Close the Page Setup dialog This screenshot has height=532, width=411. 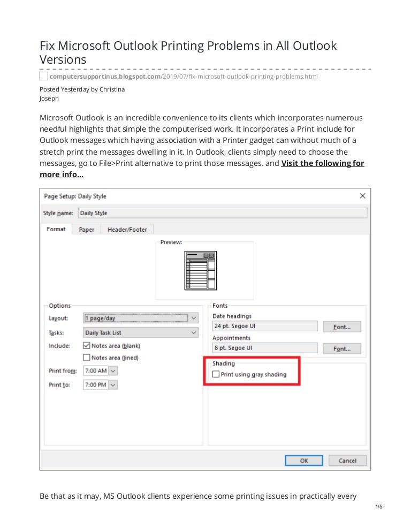point(362,196)
